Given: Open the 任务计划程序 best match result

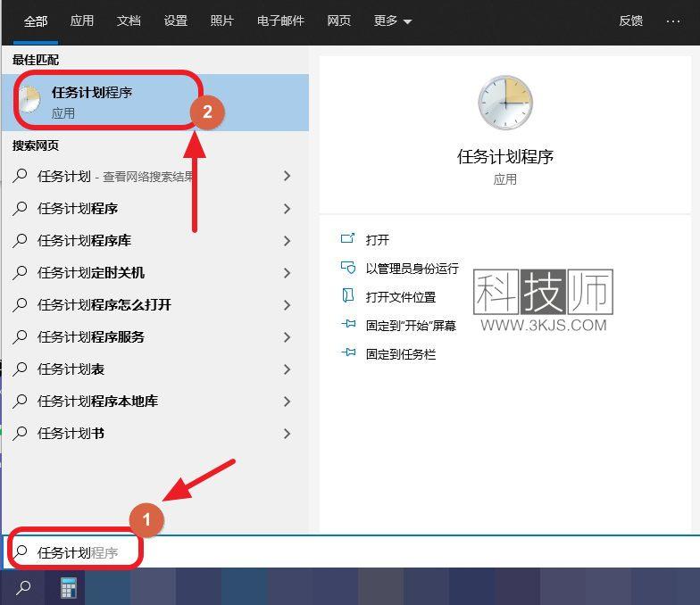Looking at the screenshot, I should pos(155,102).
